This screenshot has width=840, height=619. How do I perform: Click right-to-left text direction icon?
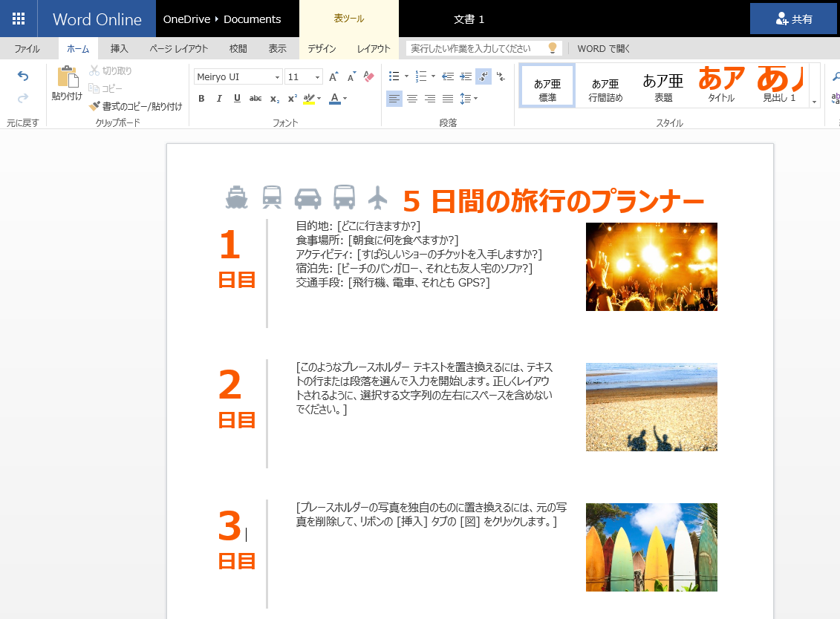[501, 76]
